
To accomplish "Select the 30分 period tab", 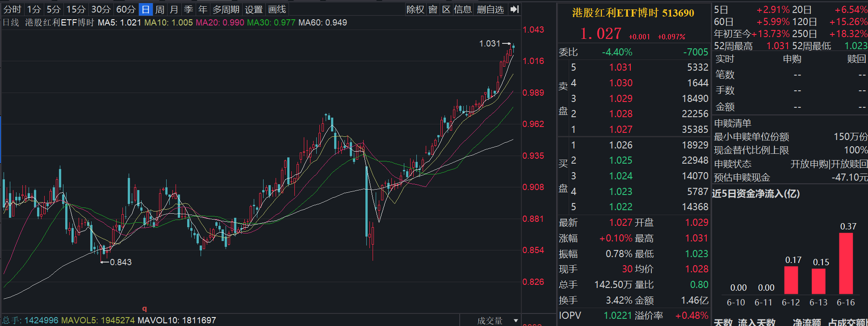I will click(x=101, y=9).
